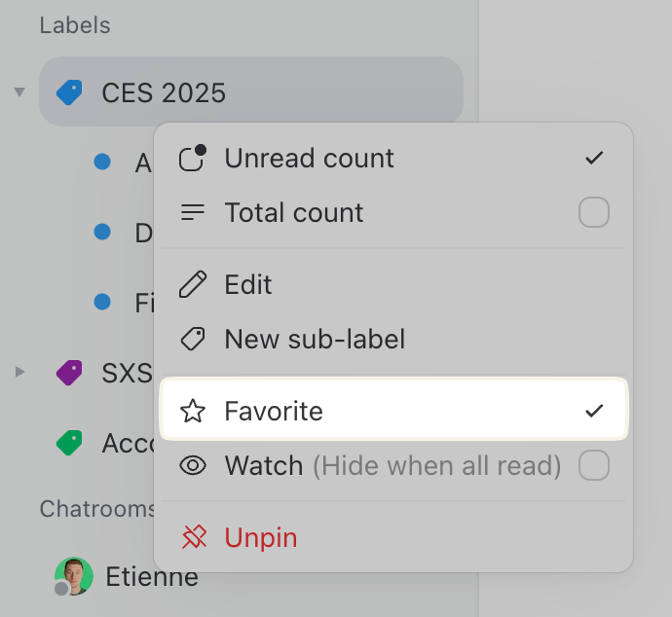The image size is (672, 617).
Task: Select Edit in the context menu
Action: pos(248,284)
